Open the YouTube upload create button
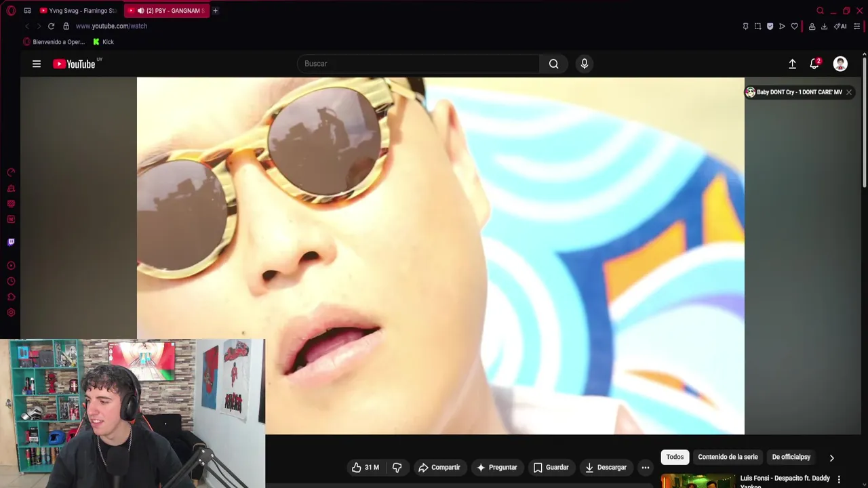Screen dimensions: 868x488 point(792,64)
